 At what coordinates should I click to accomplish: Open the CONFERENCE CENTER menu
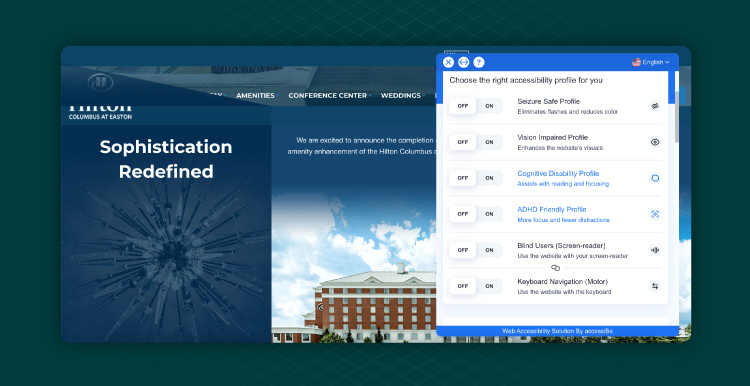point(327,96)
